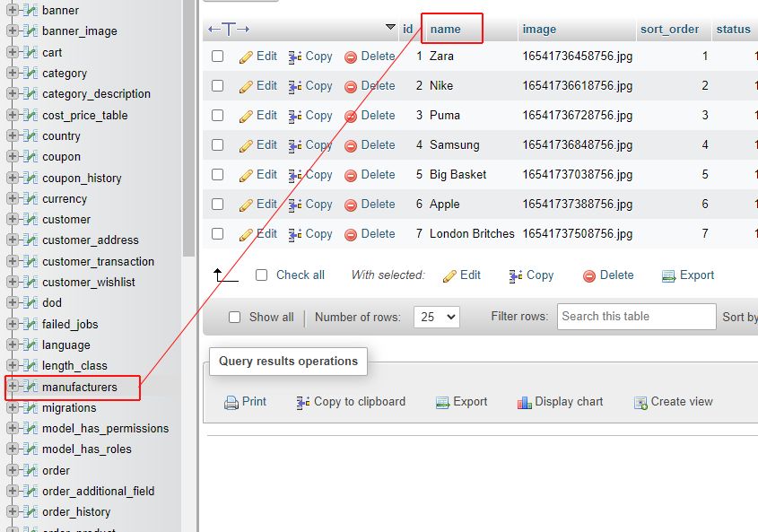
Task: Tick the checkbox for Nike row
Action: 218,85
